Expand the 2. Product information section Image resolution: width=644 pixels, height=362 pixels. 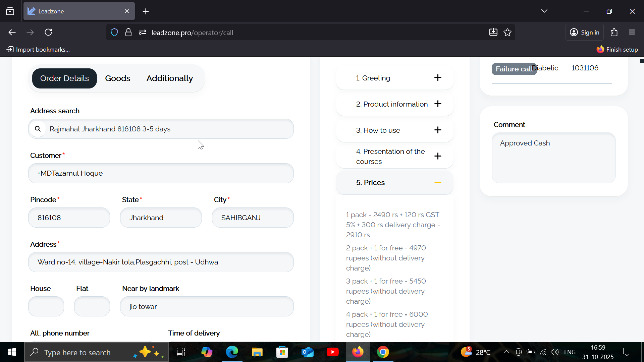437,104
